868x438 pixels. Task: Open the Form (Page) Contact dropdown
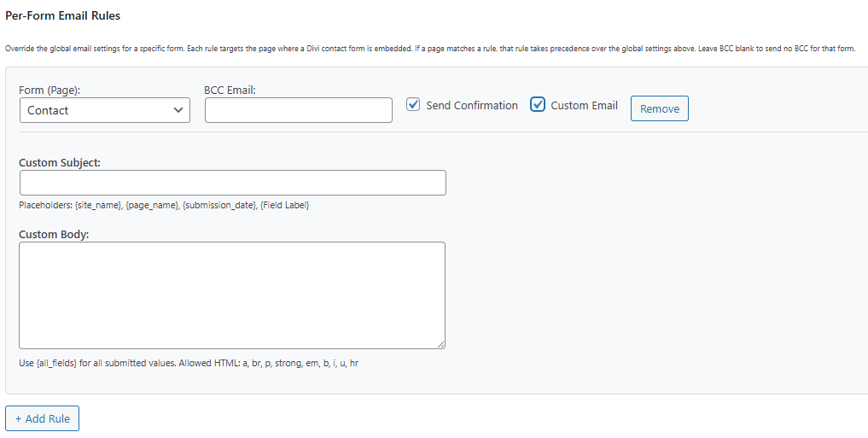tap(105, 110)
